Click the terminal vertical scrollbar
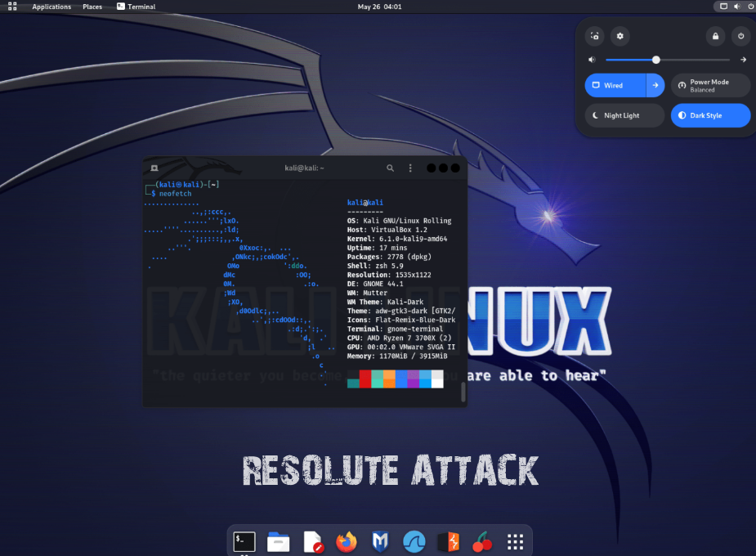Screen dimensions: 756x556 (x=463, y=392)
